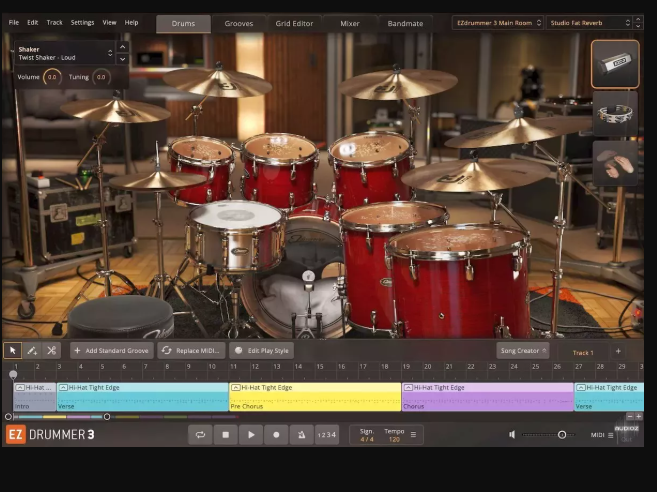Click the tempo value 120
This screenshot has width=657, height=492.
pos(394,439)
